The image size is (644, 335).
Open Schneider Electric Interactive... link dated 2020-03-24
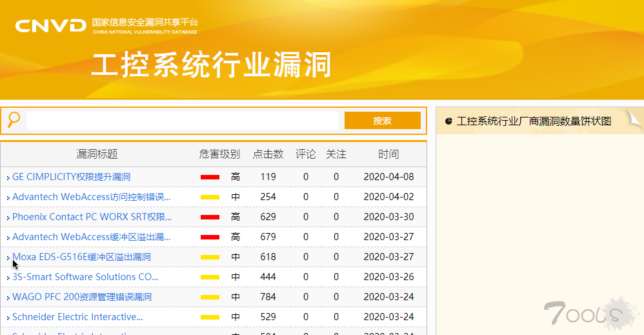tap(77, 317)
